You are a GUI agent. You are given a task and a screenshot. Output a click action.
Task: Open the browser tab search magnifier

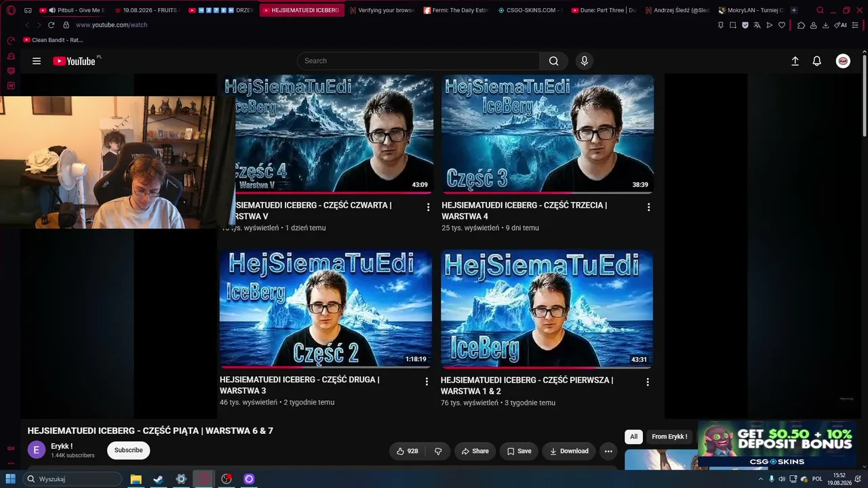[820, 10]
